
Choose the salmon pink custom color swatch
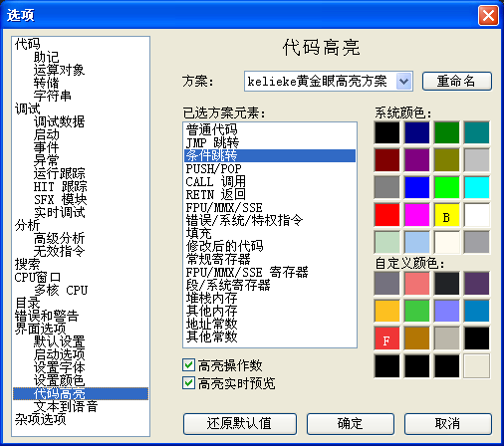pos(417,284)
